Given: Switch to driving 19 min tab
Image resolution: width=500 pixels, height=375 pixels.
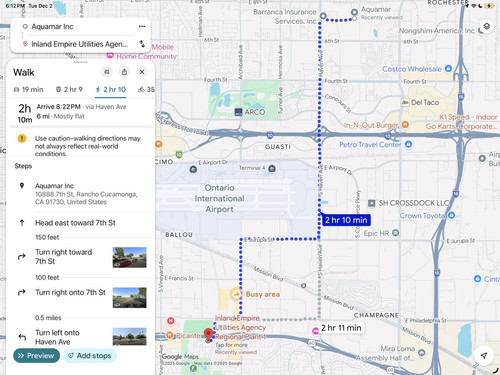Looking at the screenshot, I should pyautogui.click(x=28, y=89).
